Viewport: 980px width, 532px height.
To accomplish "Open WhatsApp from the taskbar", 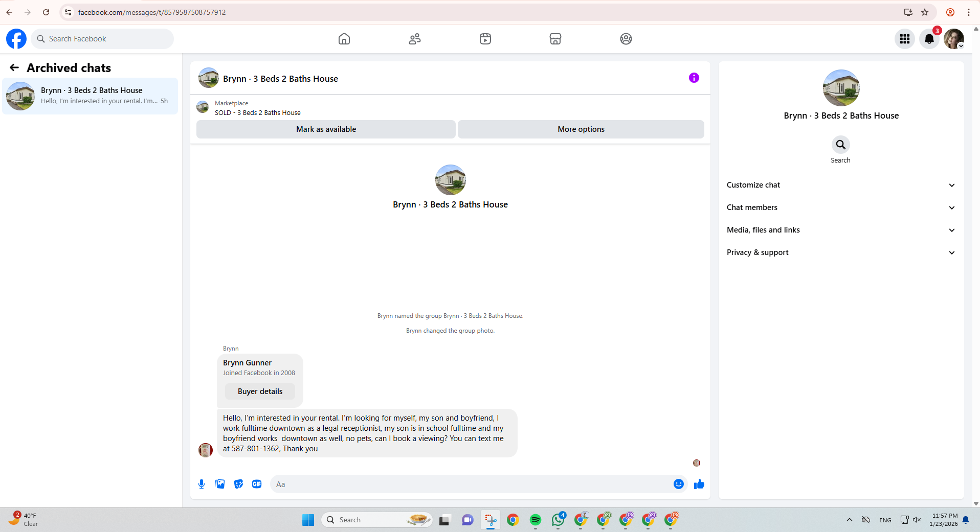I will pyautogui.click(x=558, y=520).
